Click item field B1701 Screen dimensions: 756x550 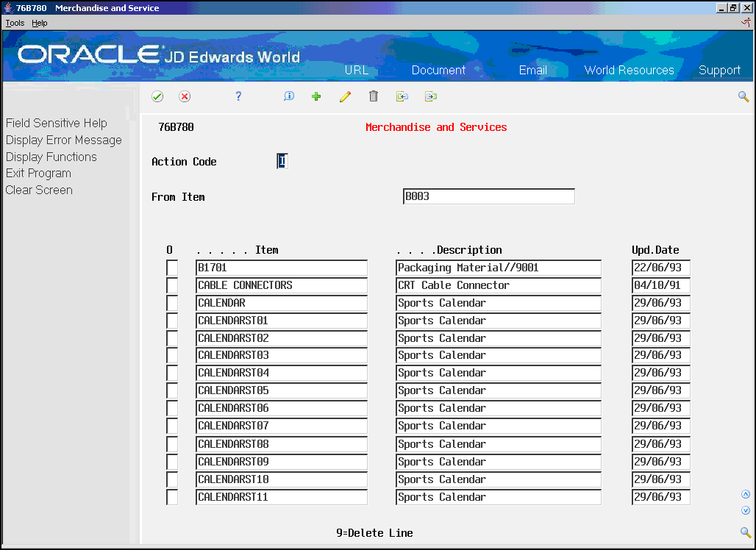(282, 268)
